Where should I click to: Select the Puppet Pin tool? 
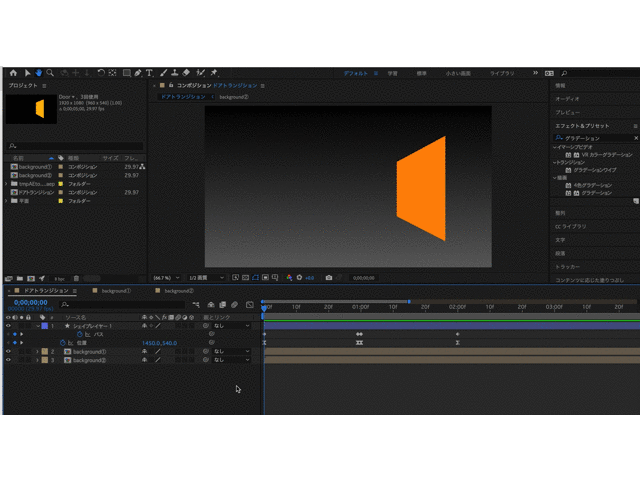click(x=214, y=73)
